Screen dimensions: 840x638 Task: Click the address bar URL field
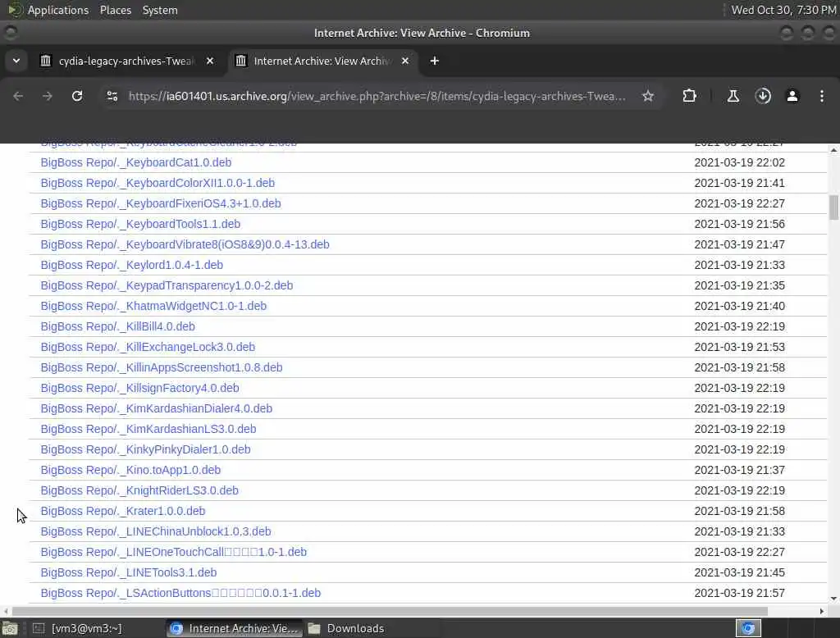[x=377, y=96]
